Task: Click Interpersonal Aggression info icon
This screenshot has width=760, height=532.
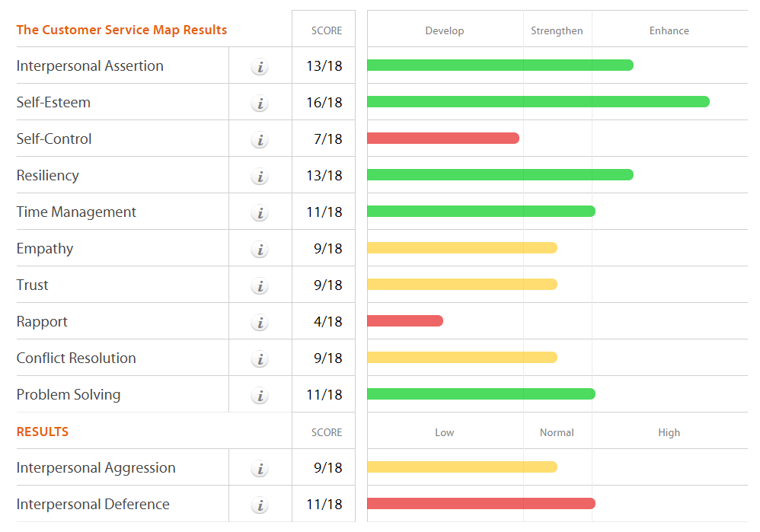Action: point(260,468)
